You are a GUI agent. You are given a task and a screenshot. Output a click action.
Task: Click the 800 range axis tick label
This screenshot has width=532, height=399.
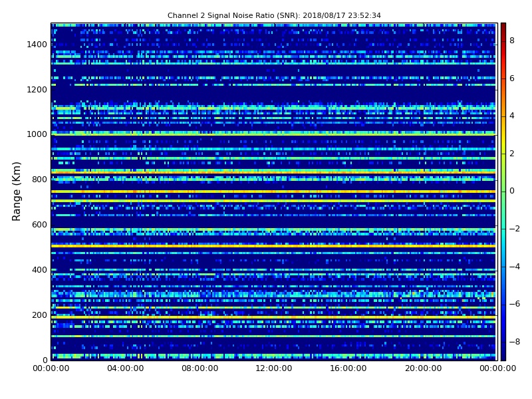pyautogui.click(x=39, y=180)
